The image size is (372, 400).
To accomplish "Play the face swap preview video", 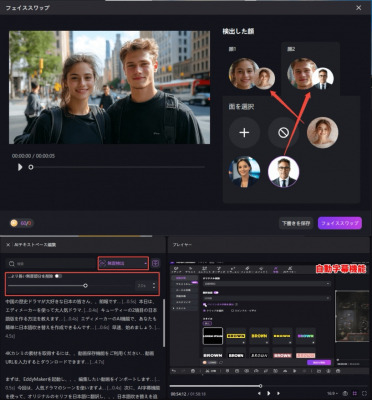I will (x=20, y=167).
